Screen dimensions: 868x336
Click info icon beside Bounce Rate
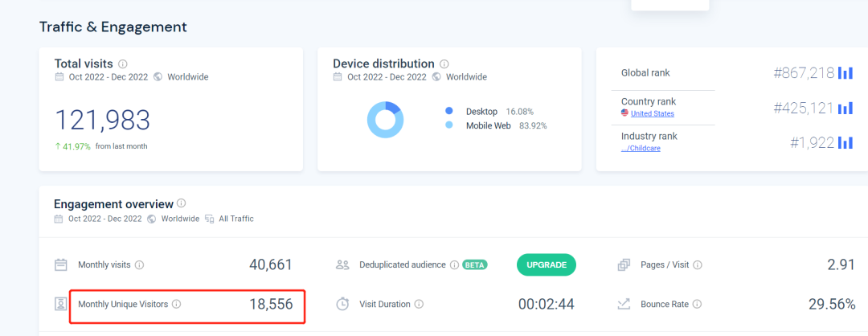697,304
